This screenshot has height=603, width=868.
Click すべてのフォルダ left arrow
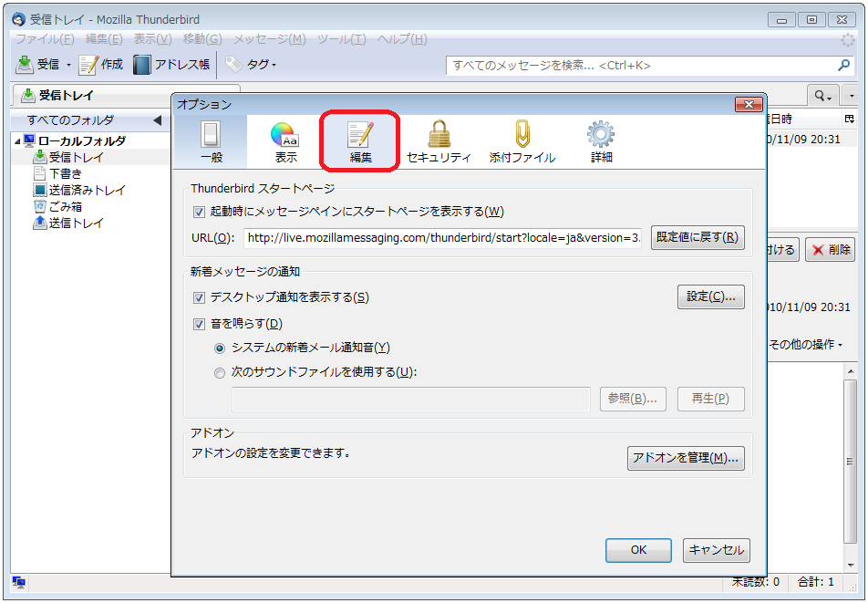pyautogui.click(x=157, y=120)
